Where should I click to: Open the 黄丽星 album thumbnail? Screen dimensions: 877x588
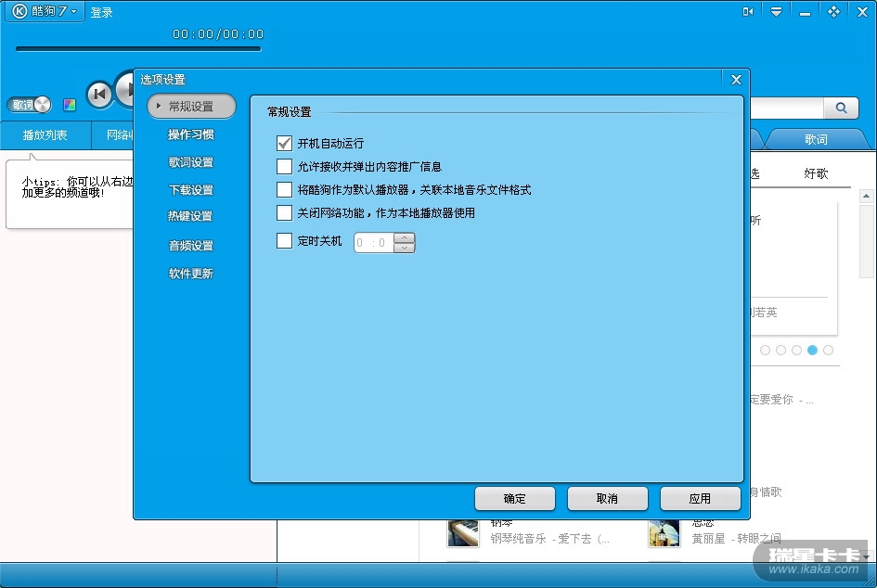[664, 533]
